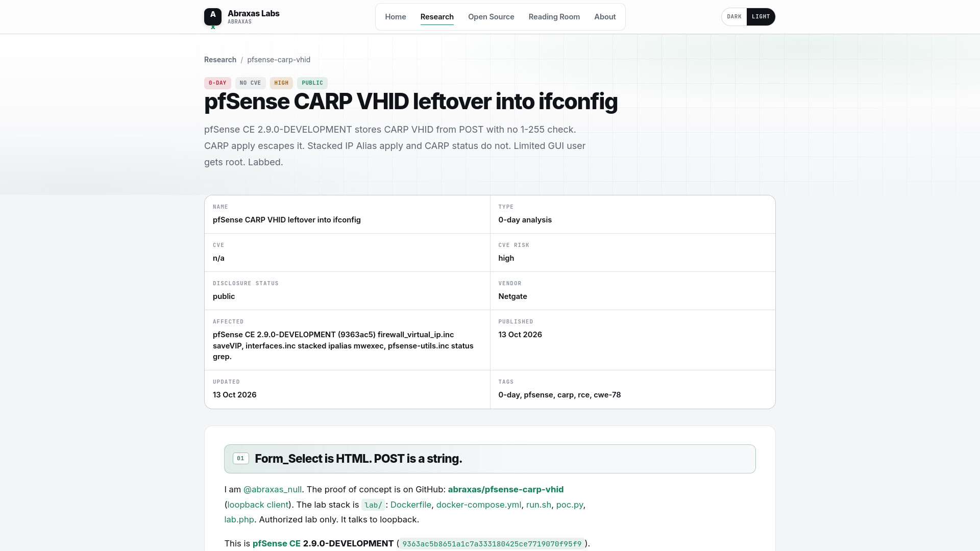
Task: Click the NO CVE badge
Action: click(x=250, y=83)
